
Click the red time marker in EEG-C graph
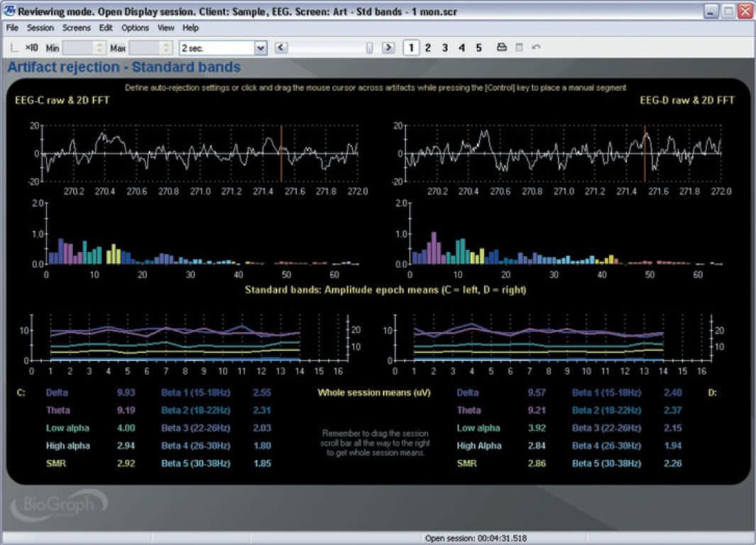pyautogui.click(x=281, y=154)
